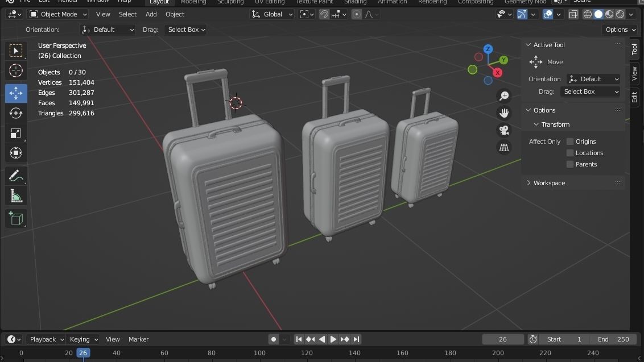Enable Affect Only Origins checkbox
Viewport: 644px width, 362px height.
tap(569, 142)
